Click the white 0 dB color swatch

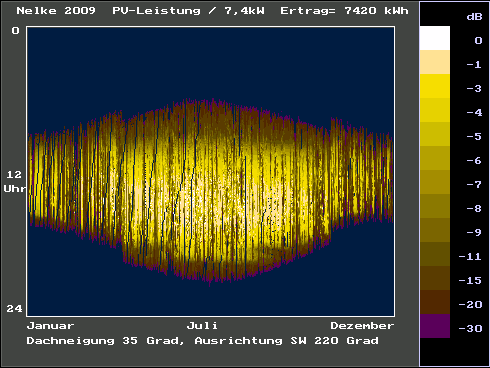point(435,38)
